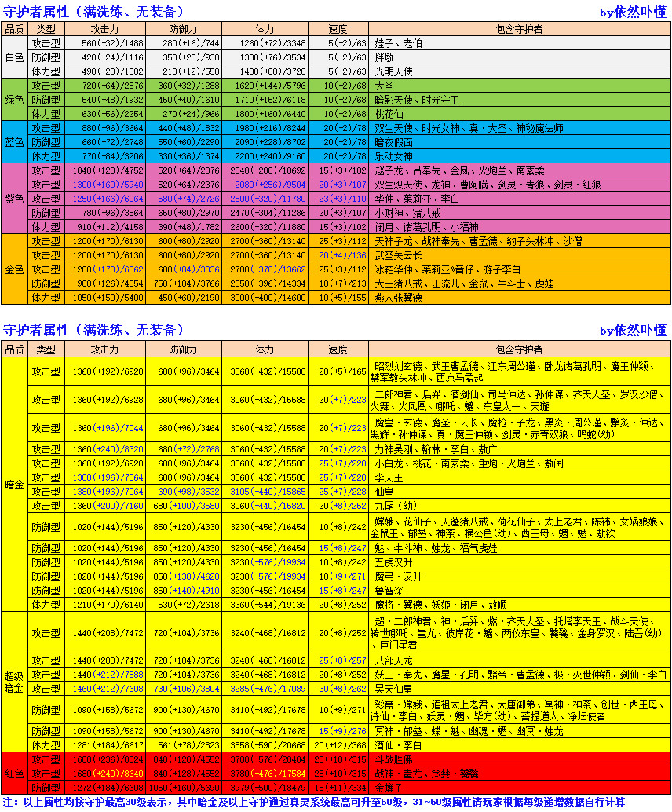The width and height of the screenshot is (672, 812).
Task: Select the defense value 680(+72)/2768
Action: 188,449
